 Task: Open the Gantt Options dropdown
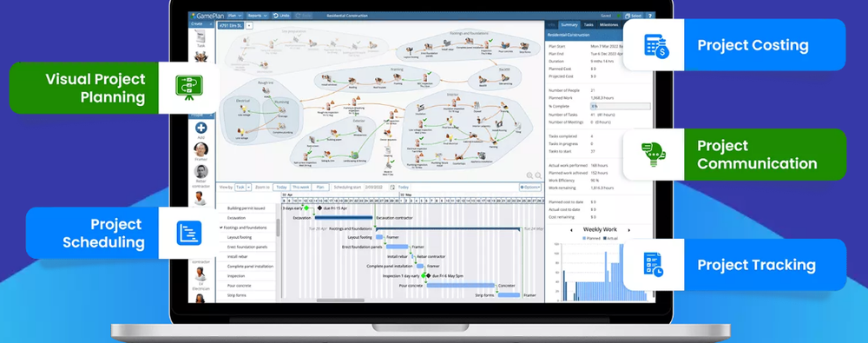coord(530,188)
